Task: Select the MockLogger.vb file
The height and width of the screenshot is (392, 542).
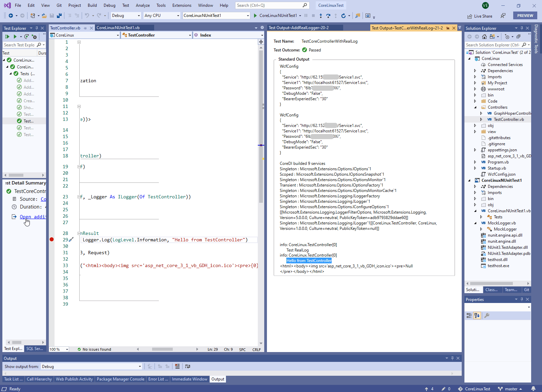Action: coord(501,223)
